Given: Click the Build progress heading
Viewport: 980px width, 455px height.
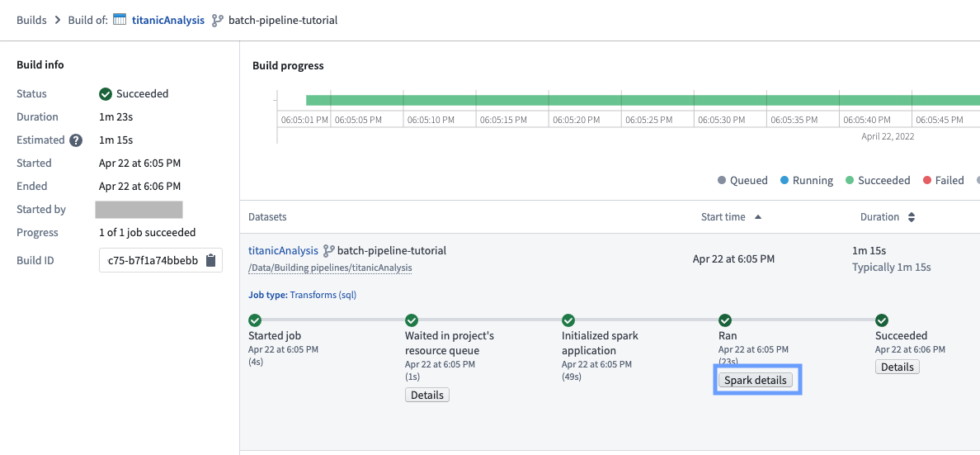Looking at the screenshot, I should click(288, 66).
